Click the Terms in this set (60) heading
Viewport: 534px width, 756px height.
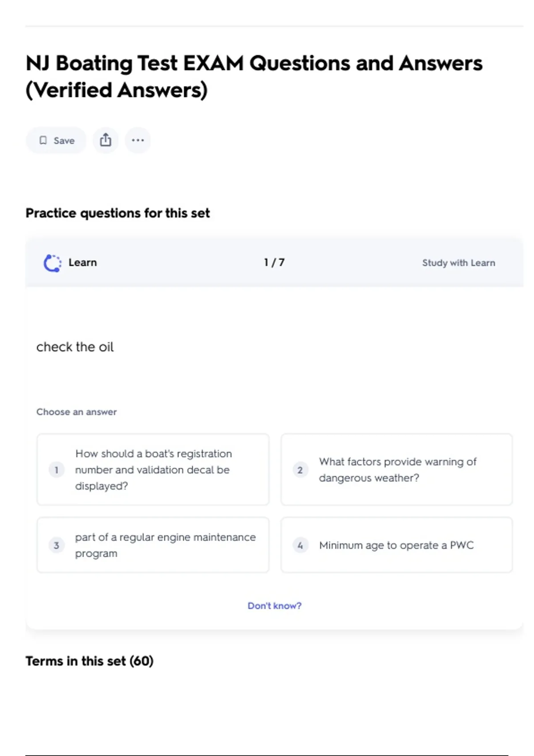click(x=89, y=661)
